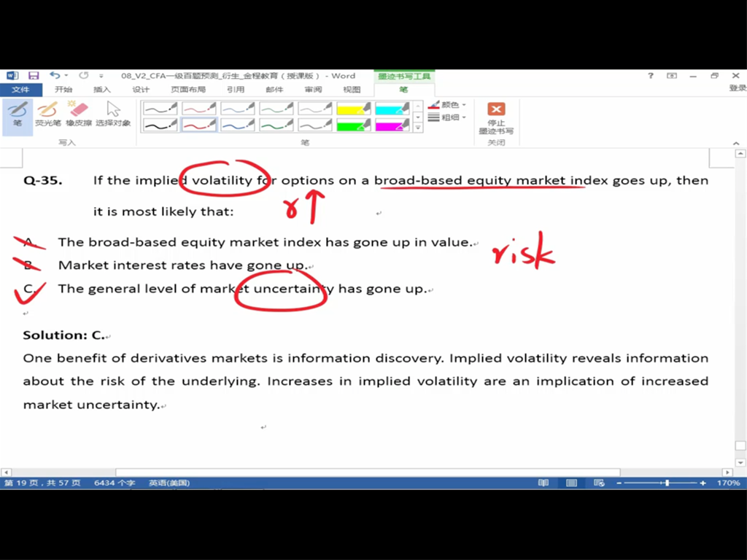Click the 英语(美国) language indicator
Screen dimensions: 747x560
click(x=169, y=483)
